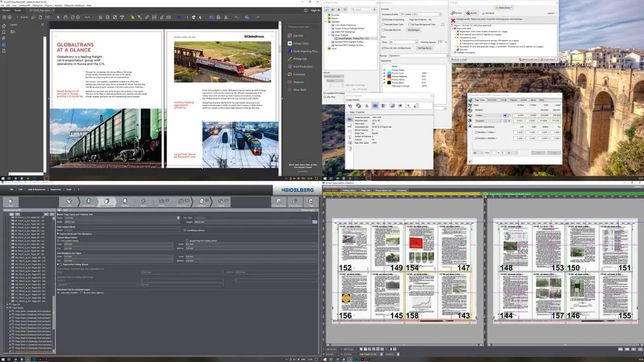Click the Ink Manager button
Screen dimensions: 644x362
pyautogui.click(x=413, y=30)
